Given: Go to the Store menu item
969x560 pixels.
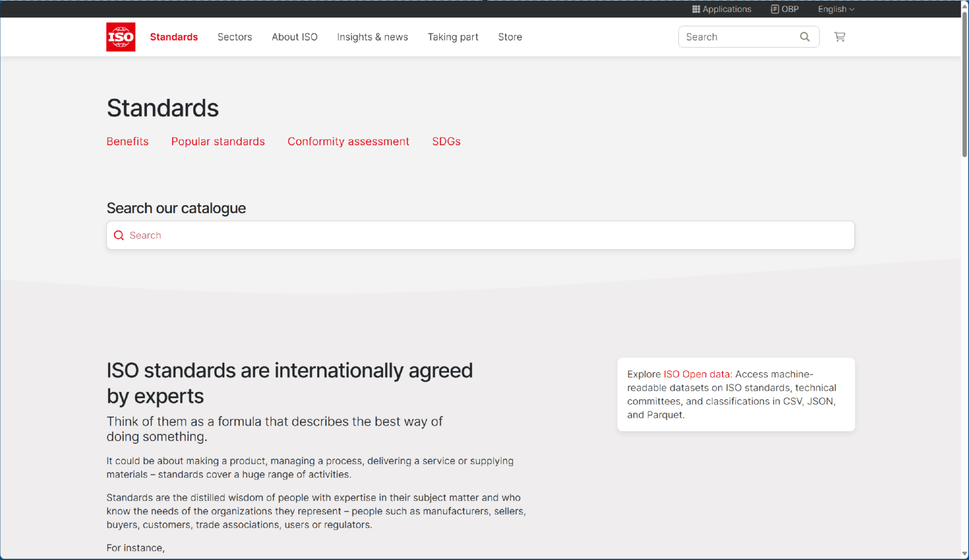Looking at the screenshot, I should (510, 37).
